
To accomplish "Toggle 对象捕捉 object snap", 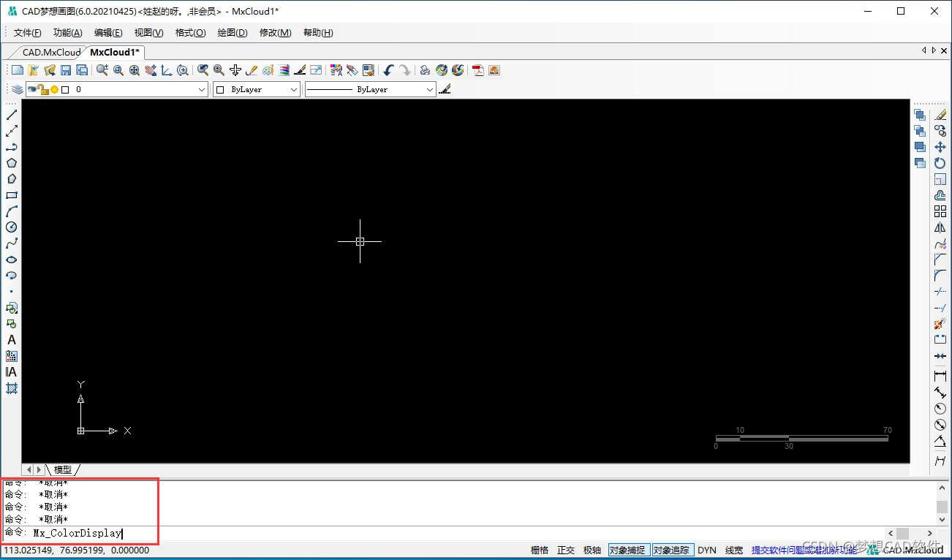I will pyautogui.click(x=629, y=550).
